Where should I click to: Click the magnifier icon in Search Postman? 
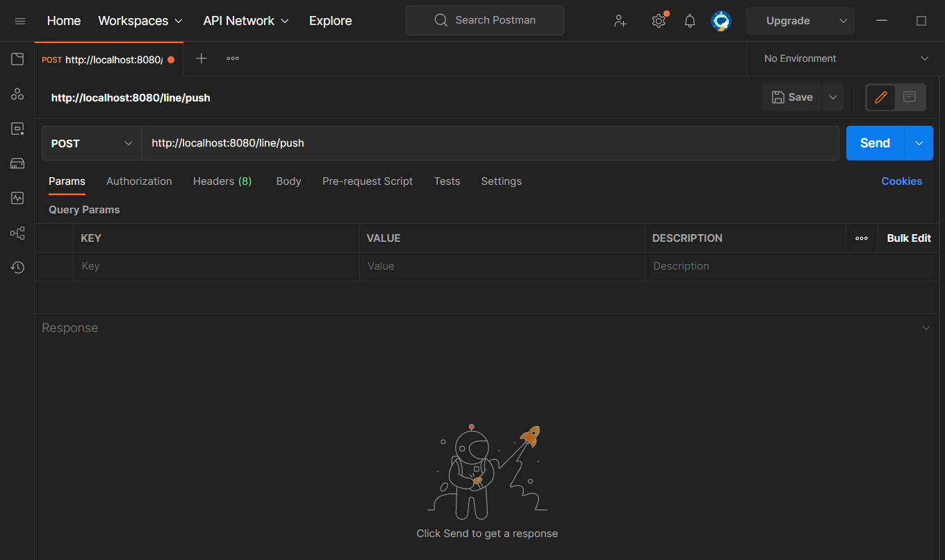(x=441, y=20)
